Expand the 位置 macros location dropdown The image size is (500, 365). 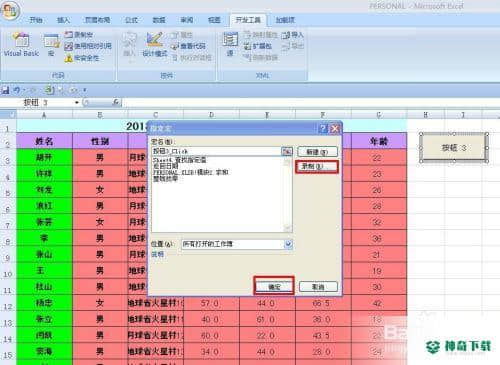point(288,244)
